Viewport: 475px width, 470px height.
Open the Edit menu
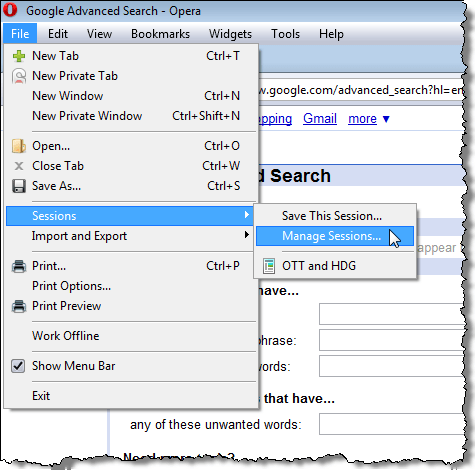(x=58, y=34)
